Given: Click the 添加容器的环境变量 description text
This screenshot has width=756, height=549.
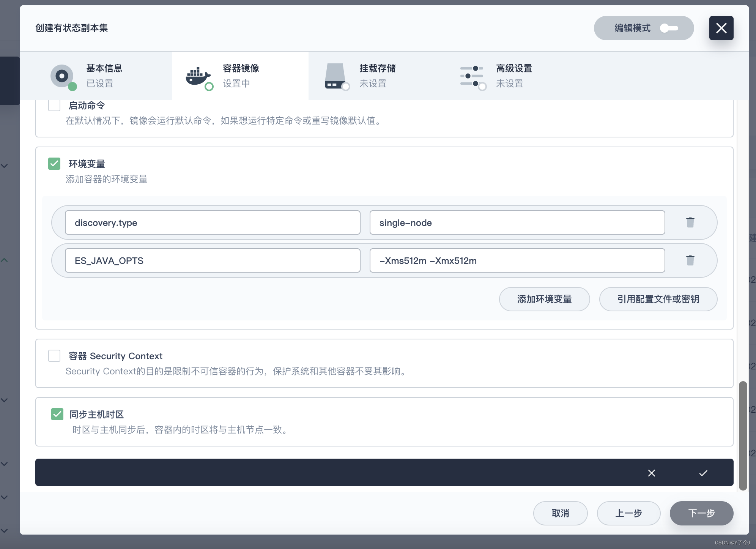Looking at the screenshot, I should point(107,179).
